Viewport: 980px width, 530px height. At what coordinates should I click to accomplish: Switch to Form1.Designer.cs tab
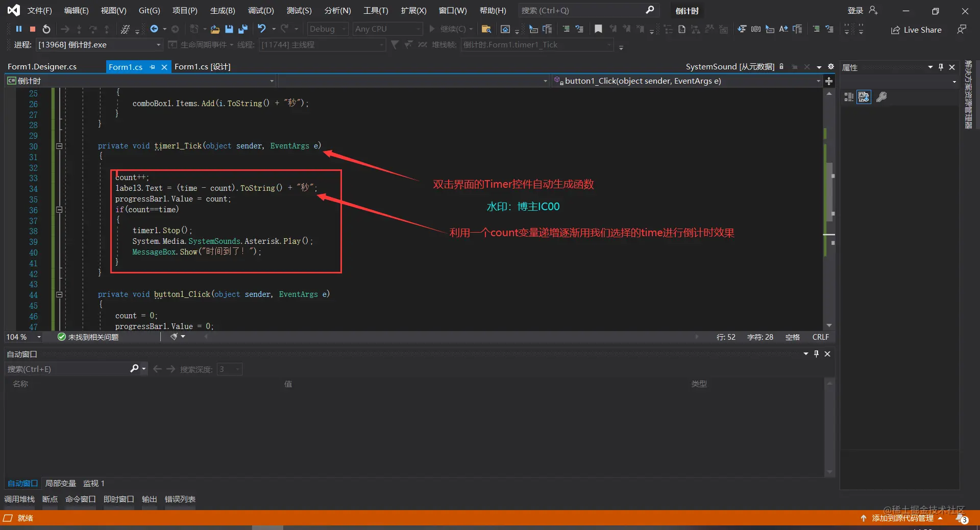(x=42, y=66)
